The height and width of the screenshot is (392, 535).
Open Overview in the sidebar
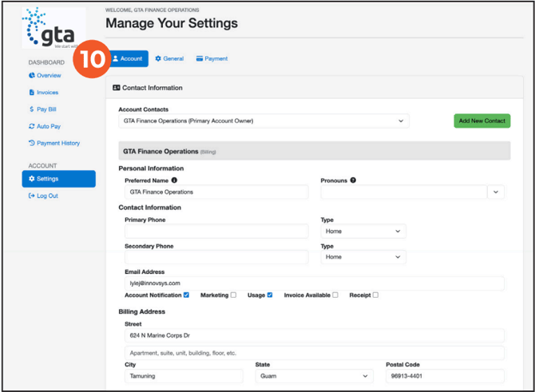pos(45,75)
